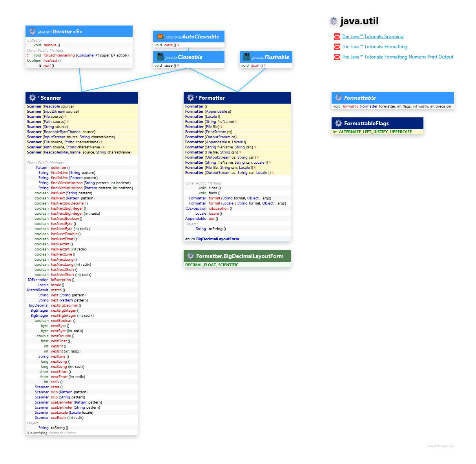The height and width of the screenshot is (464, 476).
Task: Click Formatter format (String format, Object... args)
Action: [240, 198]
